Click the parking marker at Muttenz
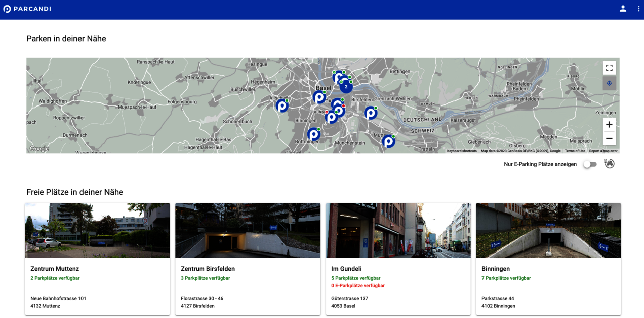The height and width of the screenshot is (318, 644). point(388,141)
